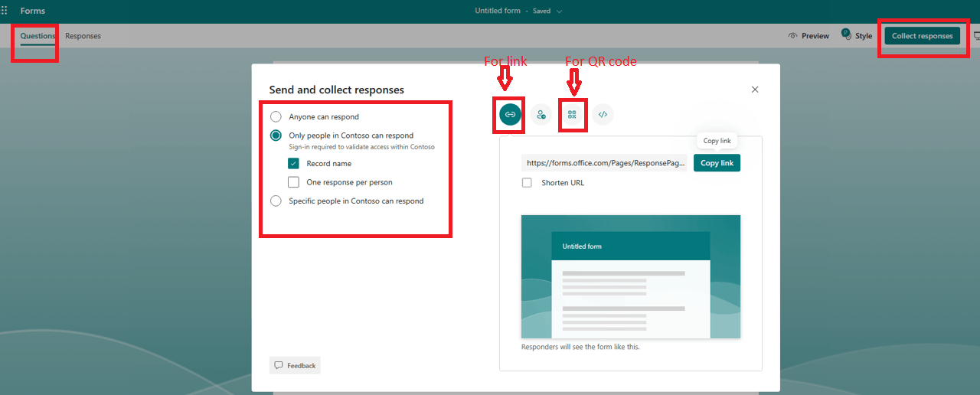
Task: Check the Shorten URL checkbox
Action: (527, 183)
